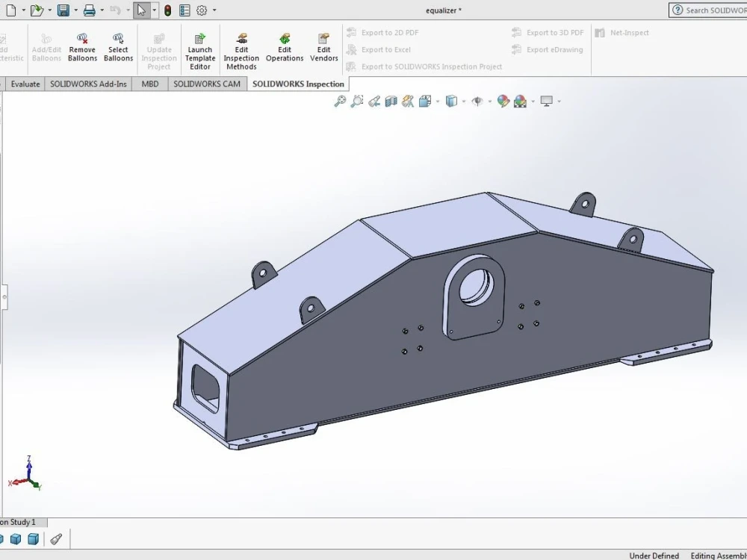
Task: Click the SOLIDWORKS help question mark icon
Action: pos(678,10)
